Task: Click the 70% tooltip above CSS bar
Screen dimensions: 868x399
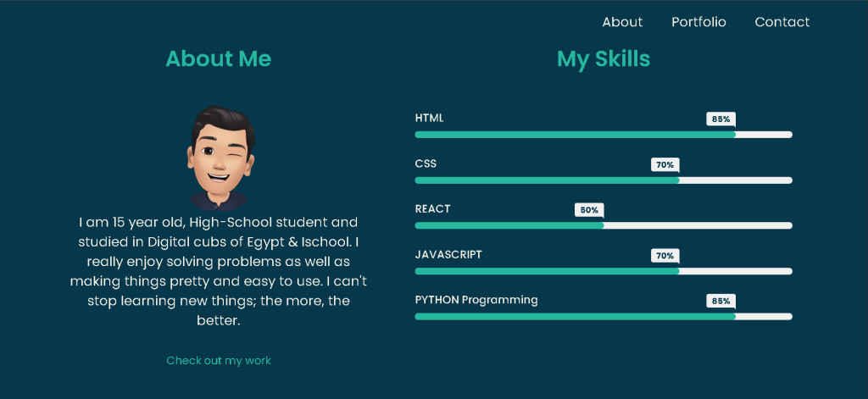Action: click(x=665, y=164)
